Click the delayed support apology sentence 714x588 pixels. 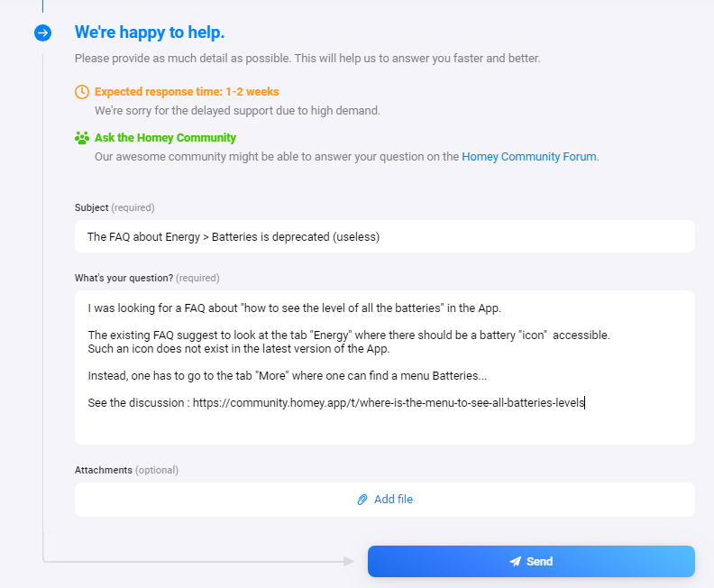(237, 111)
